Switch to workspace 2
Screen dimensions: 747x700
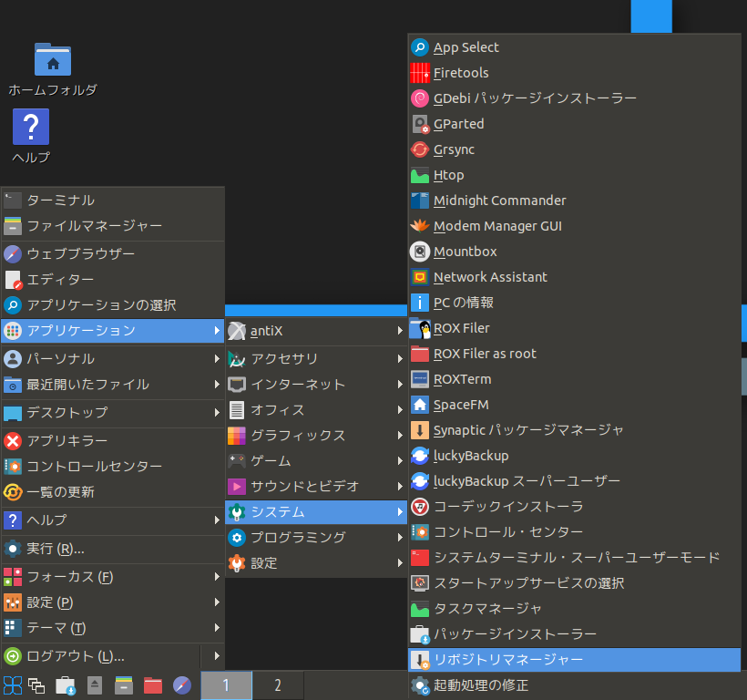[x=278, y=685]
